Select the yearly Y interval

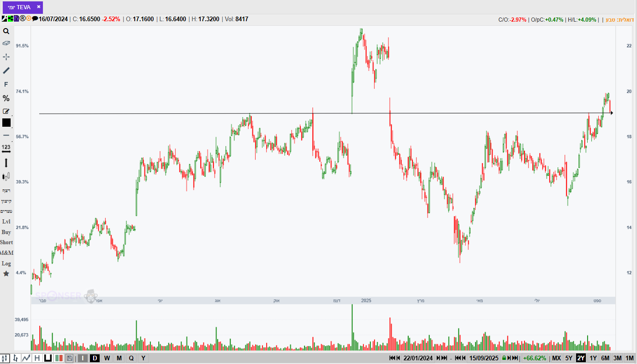coord(143,358)
